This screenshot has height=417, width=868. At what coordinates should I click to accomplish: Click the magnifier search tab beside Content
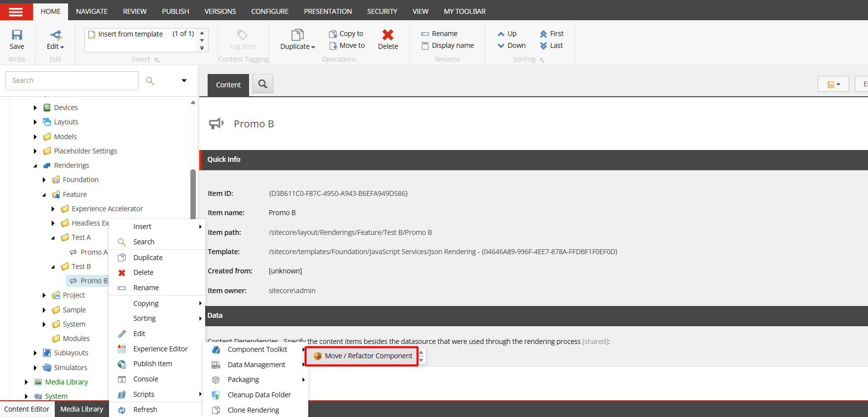(263, 84)
